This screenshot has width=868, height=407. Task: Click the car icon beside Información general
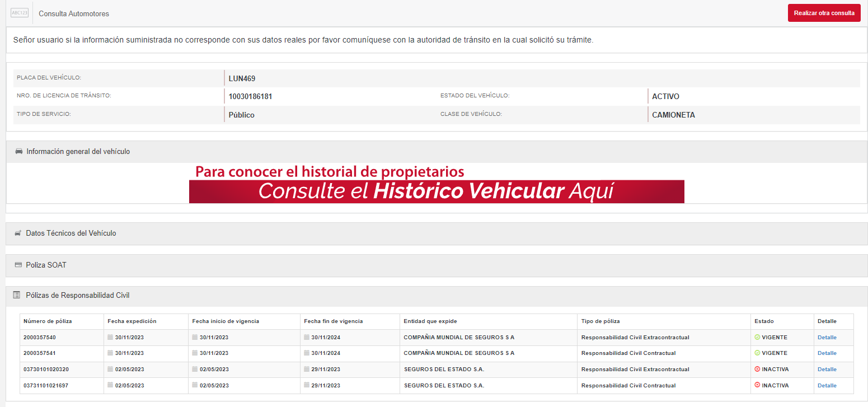click(x=19, y=152)
